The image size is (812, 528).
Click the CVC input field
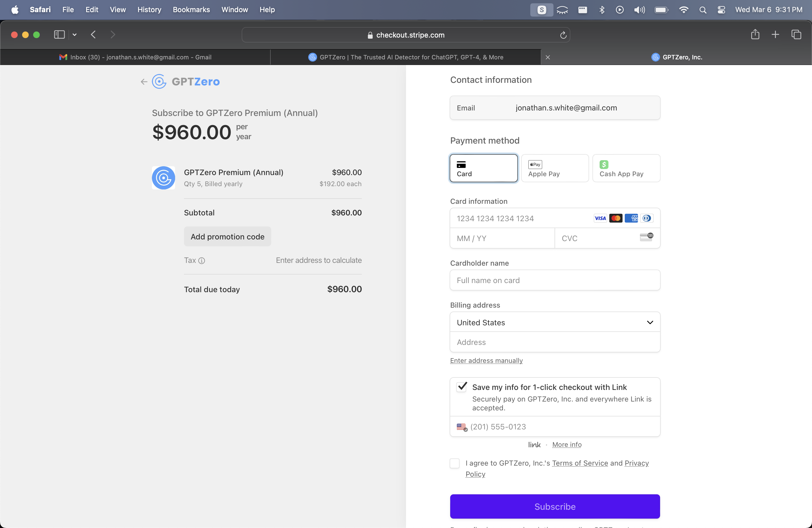[607, 238]
